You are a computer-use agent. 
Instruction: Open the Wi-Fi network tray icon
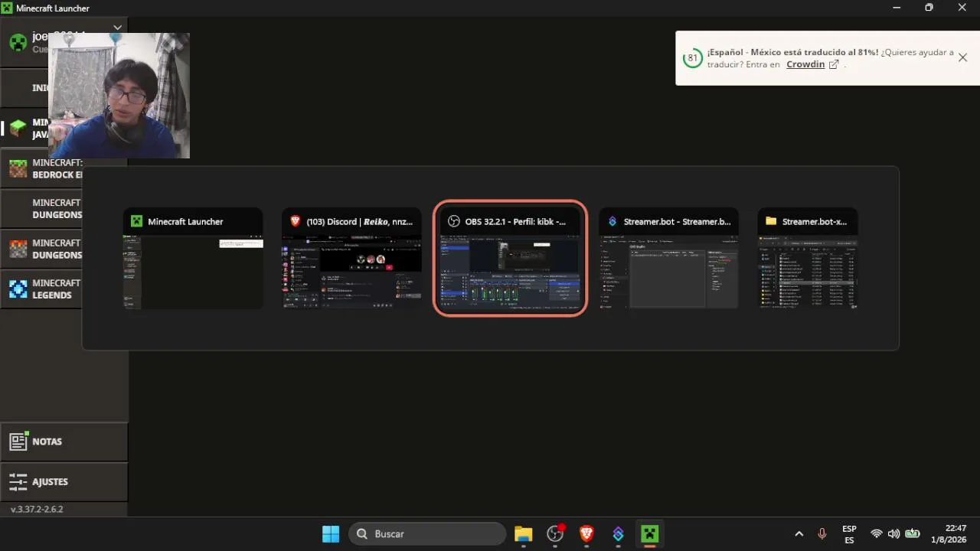coord(877,533)
